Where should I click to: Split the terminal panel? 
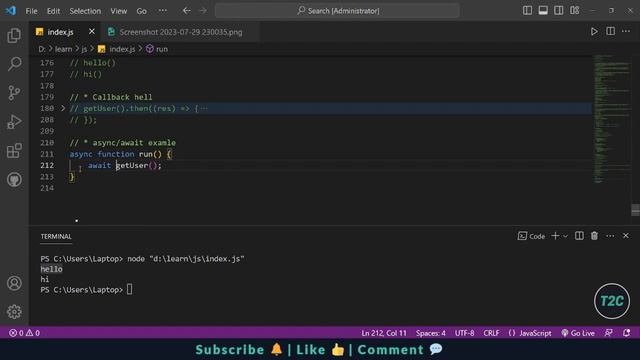[579, 236]
